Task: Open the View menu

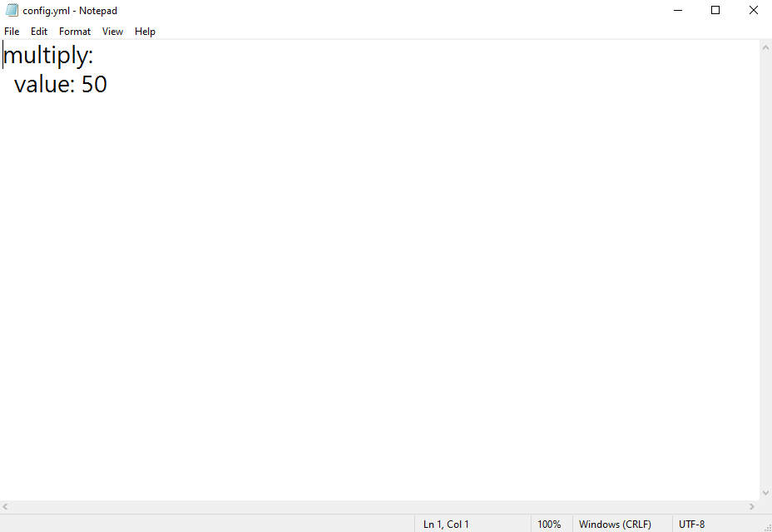Action: pos(112,32)
